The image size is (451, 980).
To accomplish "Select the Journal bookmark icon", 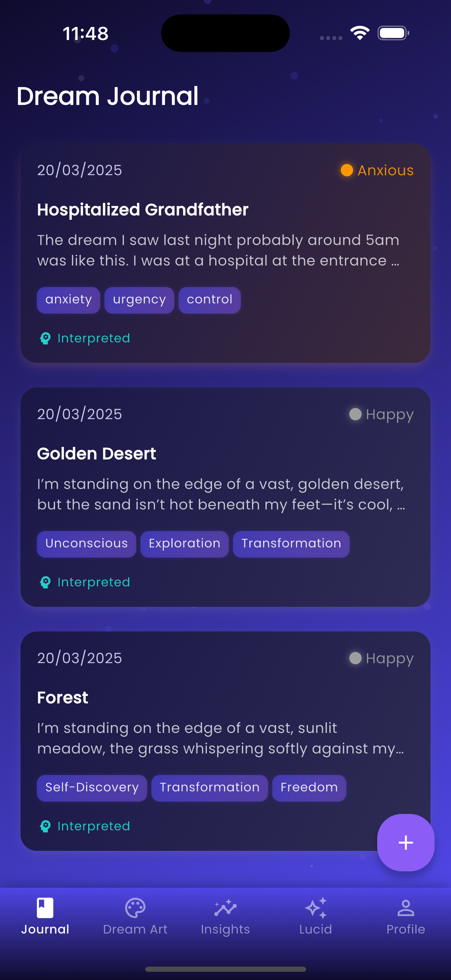I will coord(45,908).
